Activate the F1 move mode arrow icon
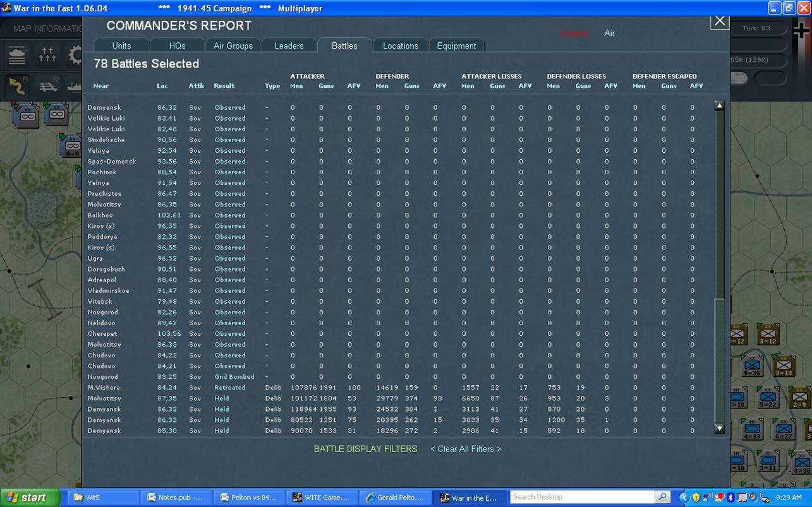The width and height of the screenshot is (812, 507). (18, 85)
